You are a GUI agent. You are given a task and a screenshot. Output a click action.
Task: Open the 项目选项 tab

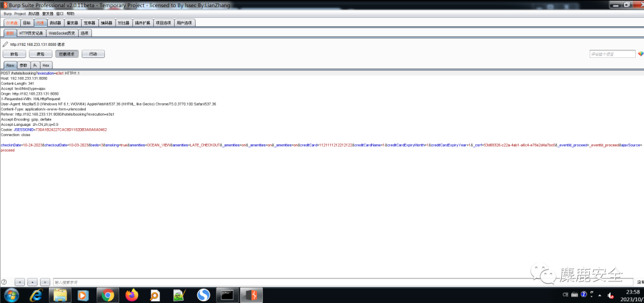(163, 23)
